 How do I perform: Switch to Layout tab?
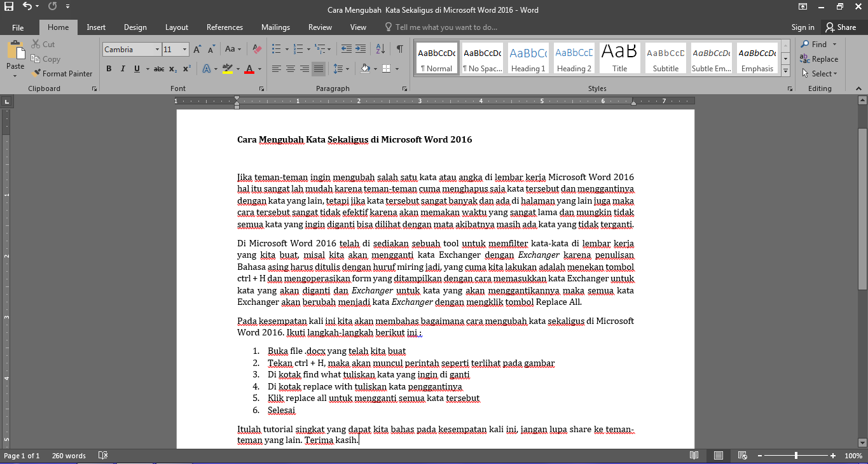(177, 27)
